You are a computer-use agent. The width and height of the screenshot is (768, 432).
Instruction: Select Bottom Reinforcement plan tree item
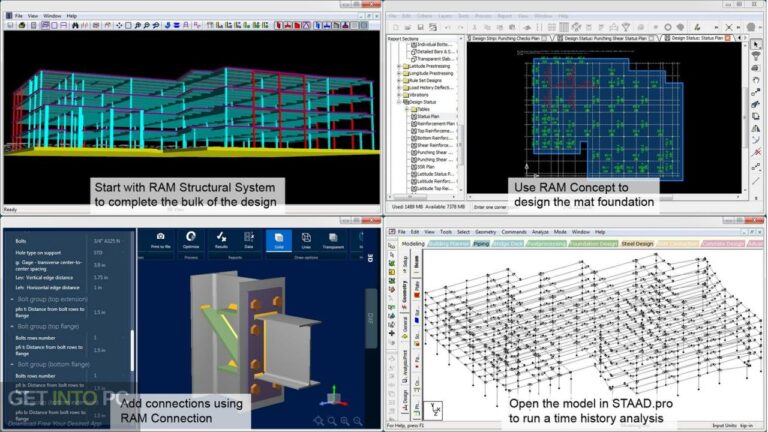pos(432,138)
